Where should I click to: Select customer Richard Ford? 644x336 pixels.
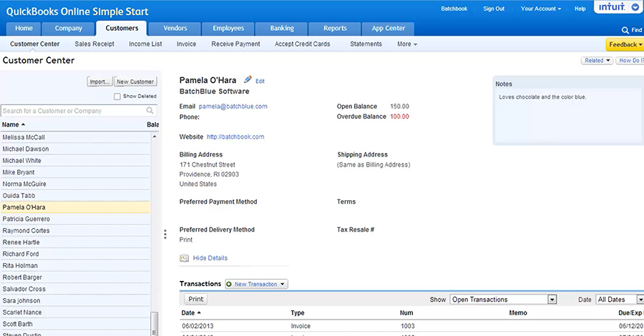click(76, 254)
